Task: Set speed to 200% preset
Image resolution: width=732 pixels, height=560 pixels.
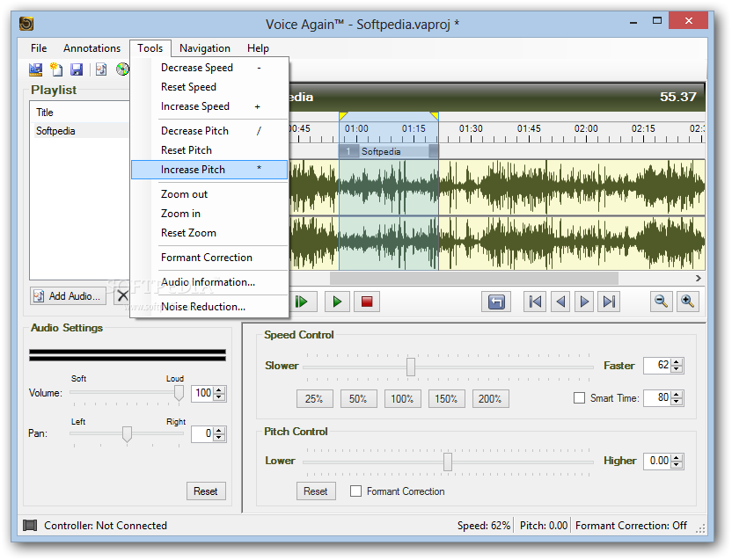Action: (490, 398)
